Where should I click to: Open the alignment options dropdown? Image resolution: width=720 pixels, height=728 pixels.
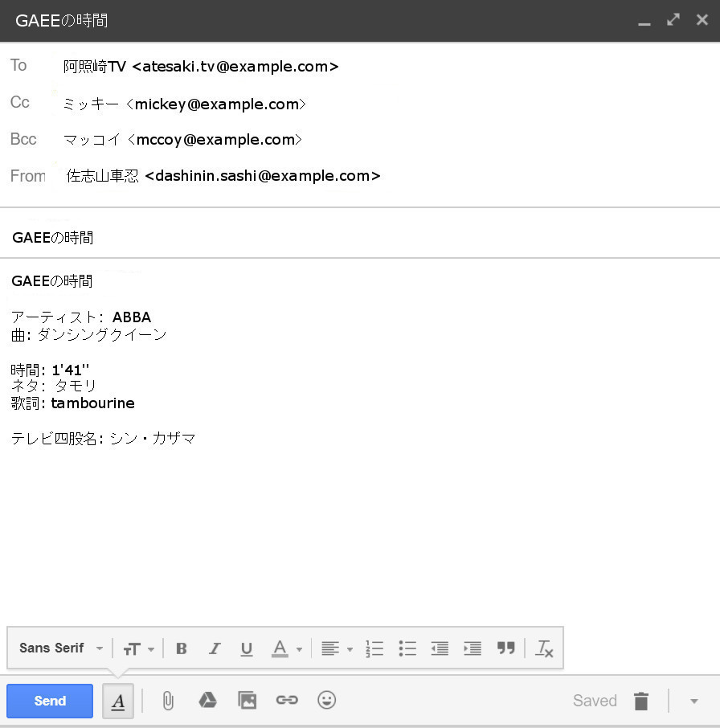click(x=336, y=648)
